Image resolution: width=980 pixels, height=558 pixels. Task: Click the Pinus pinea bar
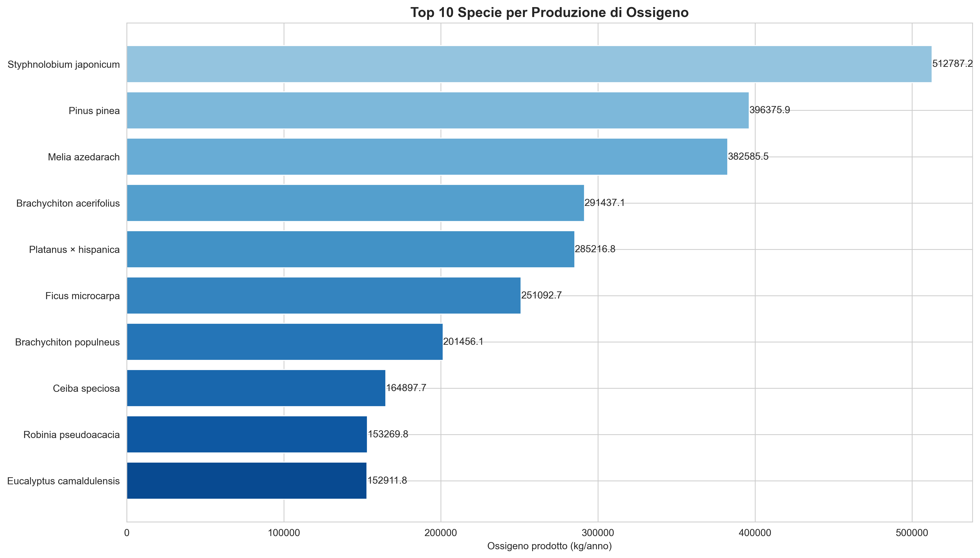437,110
